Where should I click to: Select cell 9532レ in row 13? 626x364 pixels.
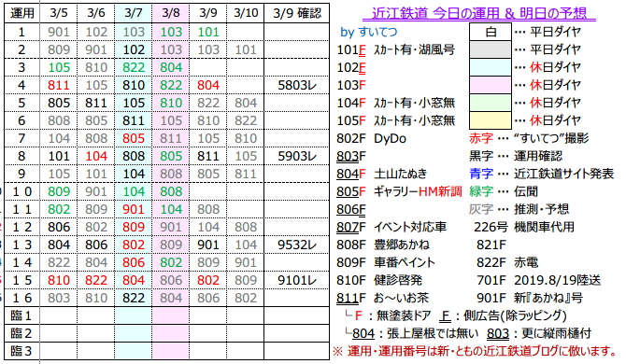[x=297, y=245]
